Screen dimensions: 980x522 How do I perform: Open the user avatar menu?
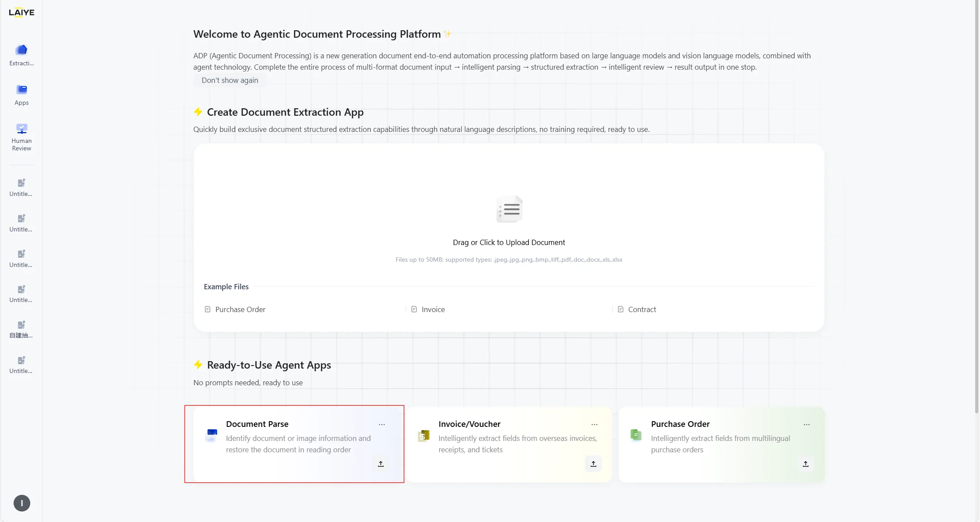pos(22,503)
